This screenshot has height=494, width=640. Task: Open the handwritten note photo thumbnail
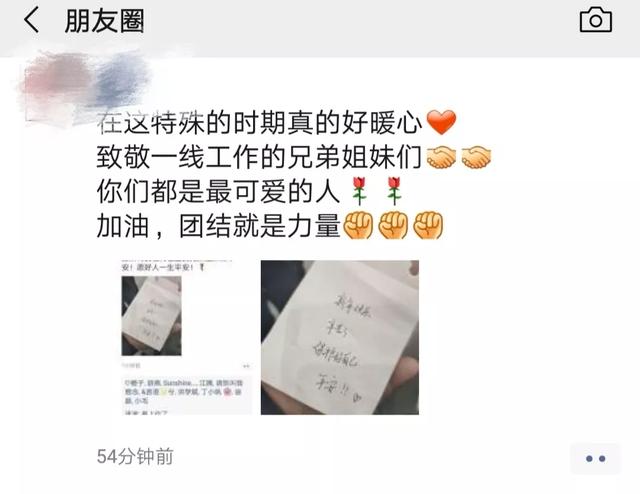[340, 337]
